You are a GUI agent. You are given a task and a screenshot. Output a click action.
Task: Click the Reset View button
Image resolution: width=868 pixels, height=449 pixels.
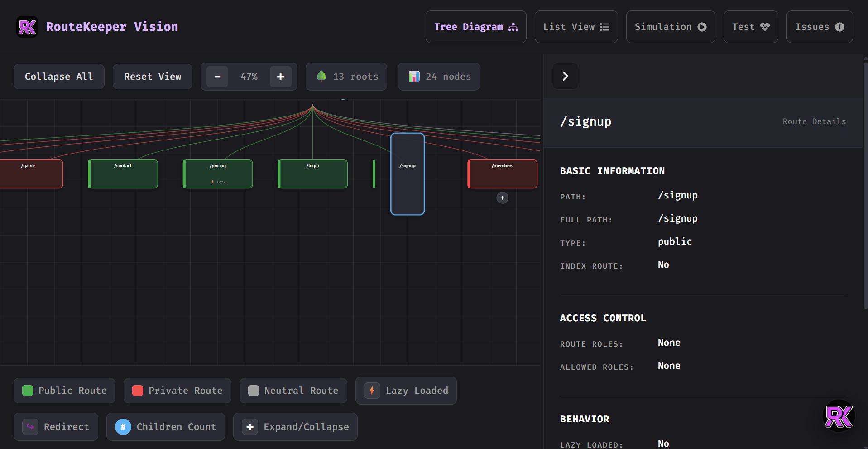pyautogui.click(x=152, y=76)
